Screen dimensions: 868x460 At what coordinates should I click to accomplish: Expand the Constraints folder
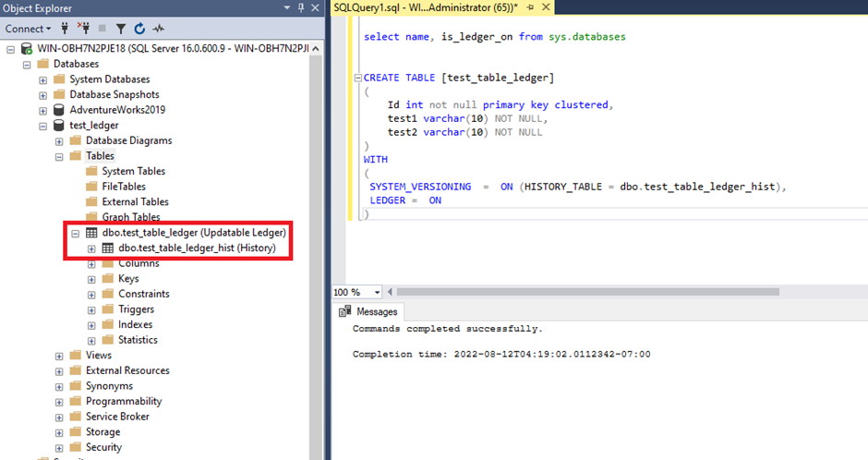(x=91, y=295)
